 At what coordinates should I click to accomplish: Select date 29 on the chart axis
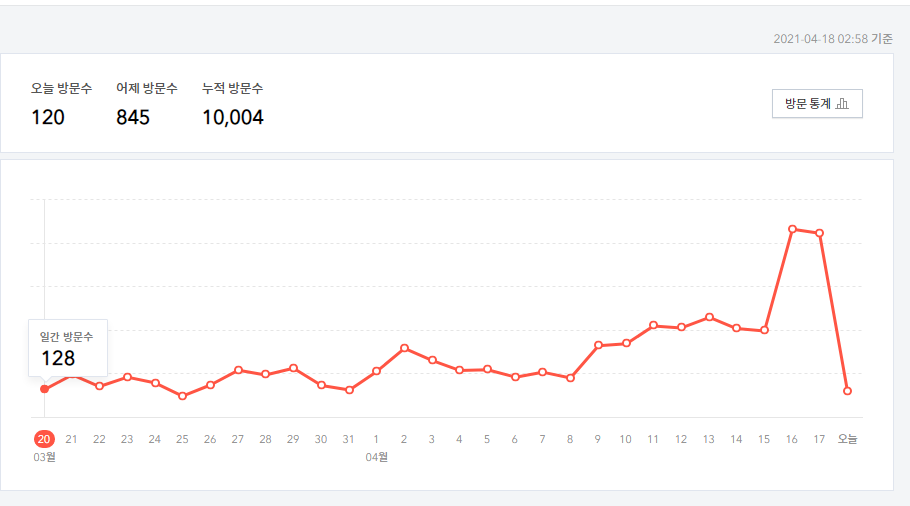(x=293, y=439)
